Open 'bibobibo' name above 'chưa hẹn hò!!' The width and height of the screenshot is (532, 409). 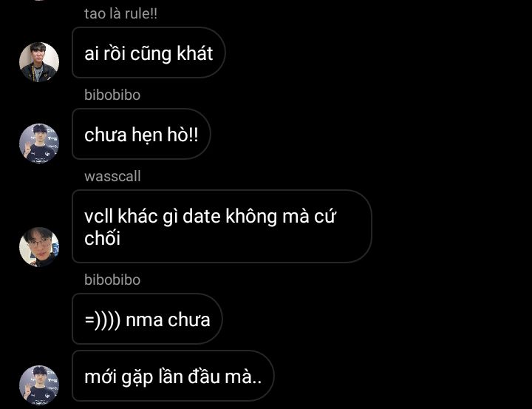[112, 95]
